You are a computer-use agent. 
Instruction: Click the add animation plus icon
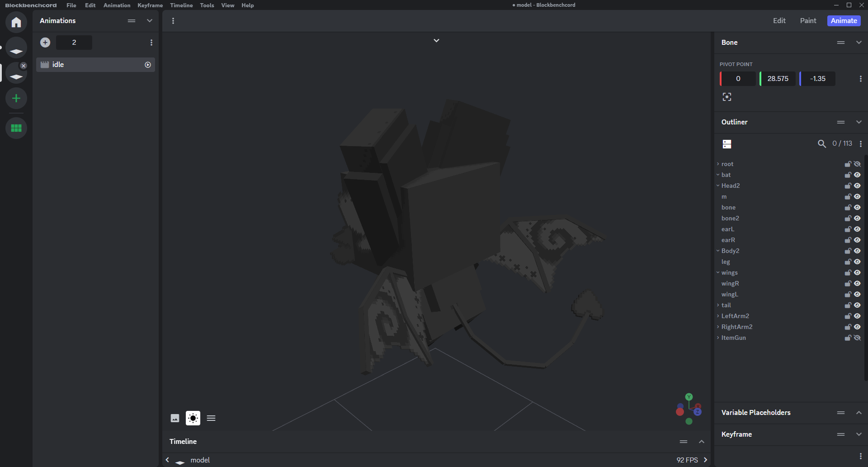[x=45, y=43]
